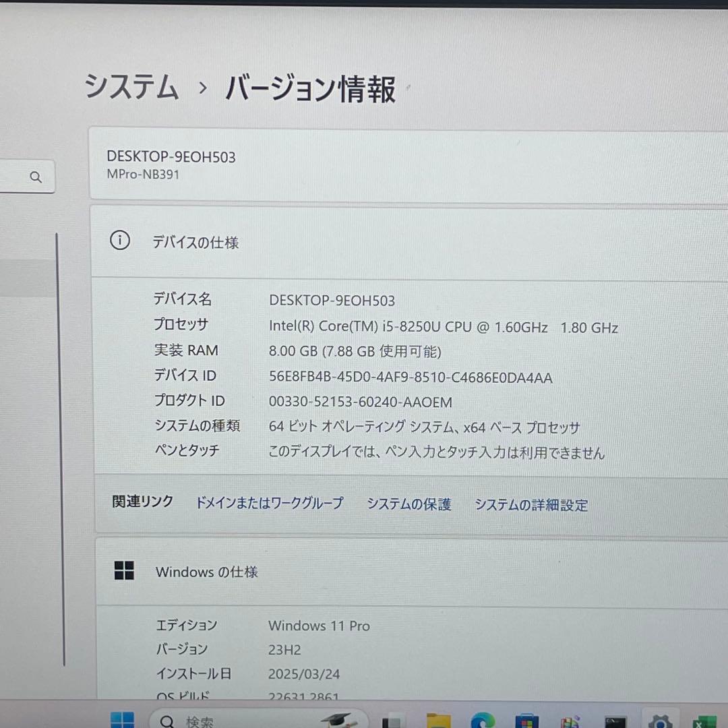Select the DESKTOP-9EOH503 header card title

pyautogui.click(x=171, y=156)
